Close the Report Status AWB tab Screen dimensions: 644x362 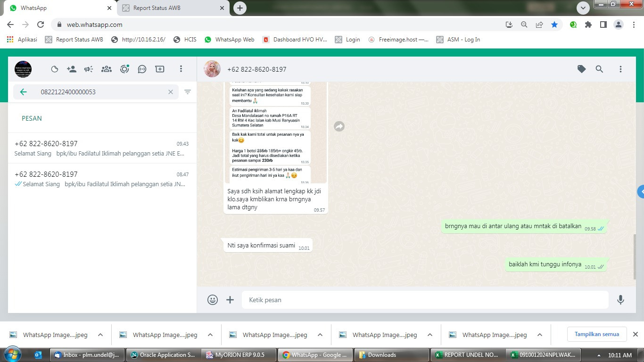(222, 8)
